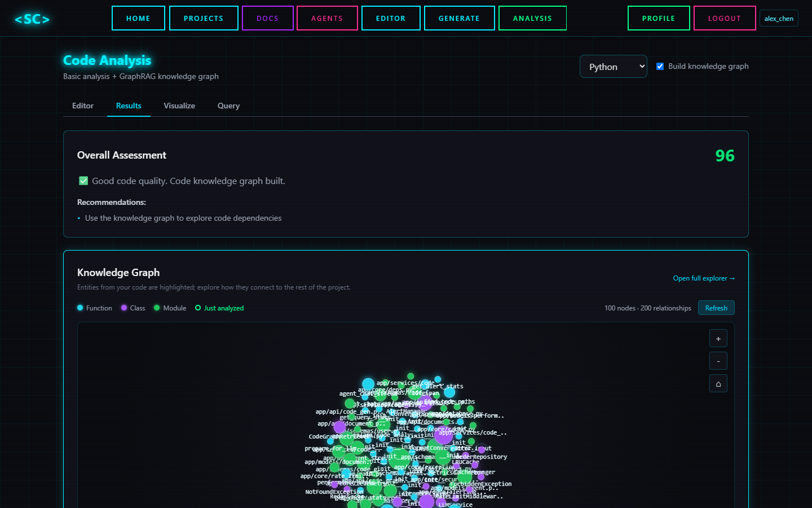Image resolution: width=812 pixels, height=508 pixels.
Task: Click the Overall Assessment heading
Action: click(122, 155)
